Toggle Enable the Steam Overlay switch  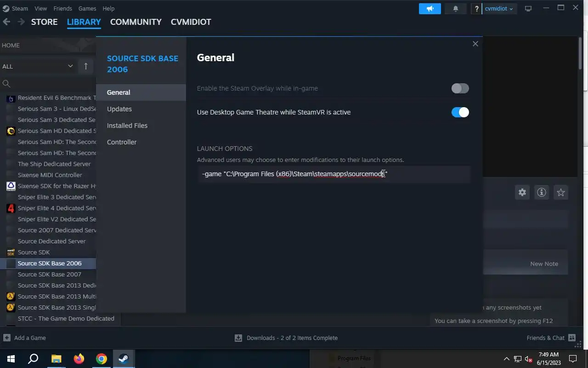coord(460,88)
